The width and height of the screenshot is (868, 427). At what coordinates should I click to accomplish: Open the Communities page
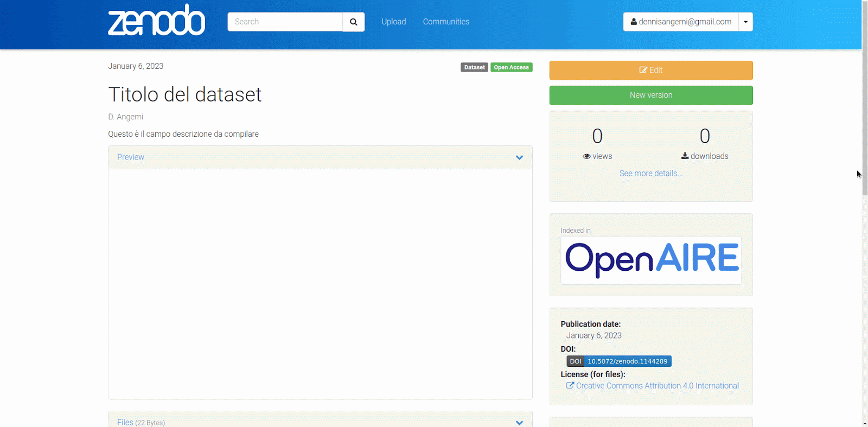coord(446,22)
